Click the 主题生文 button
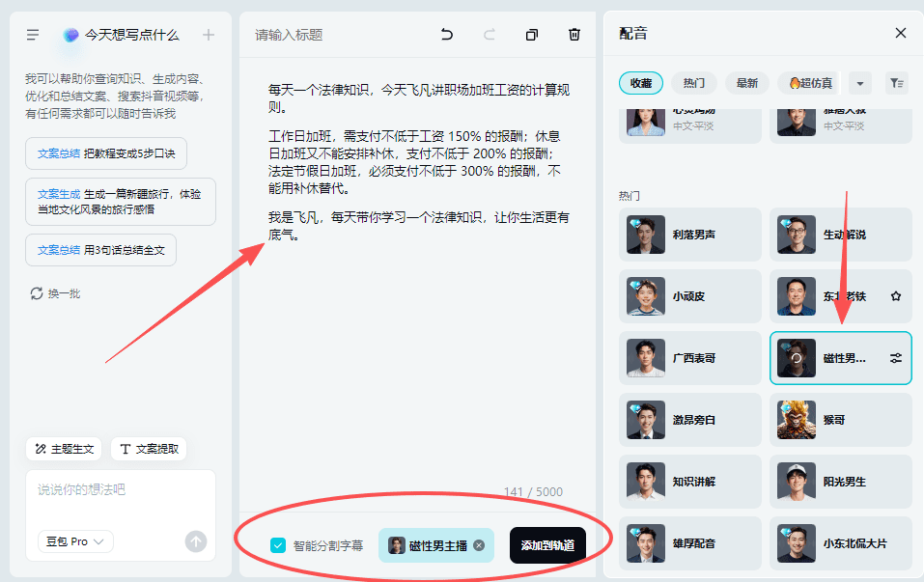This screenshot has width=924, height=582. 65,449
